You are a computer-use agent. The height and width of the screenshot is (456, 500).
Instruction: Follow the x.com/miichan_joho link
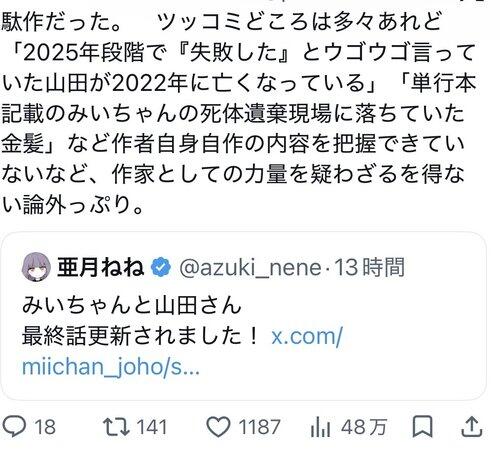click(x=182, y=352)
